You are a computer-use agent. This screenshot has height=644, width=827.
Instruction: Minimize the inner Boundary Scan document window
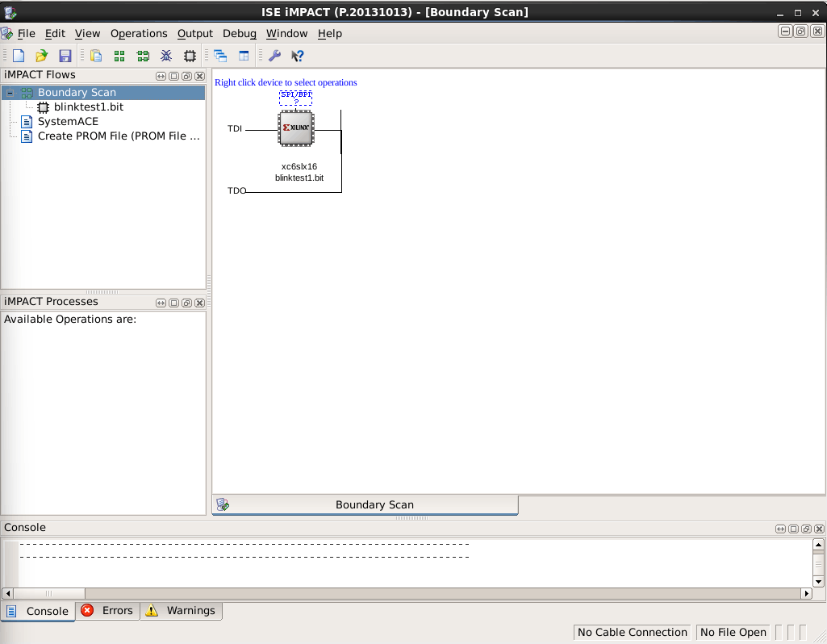pyautogui.click(x=785, y=31)
